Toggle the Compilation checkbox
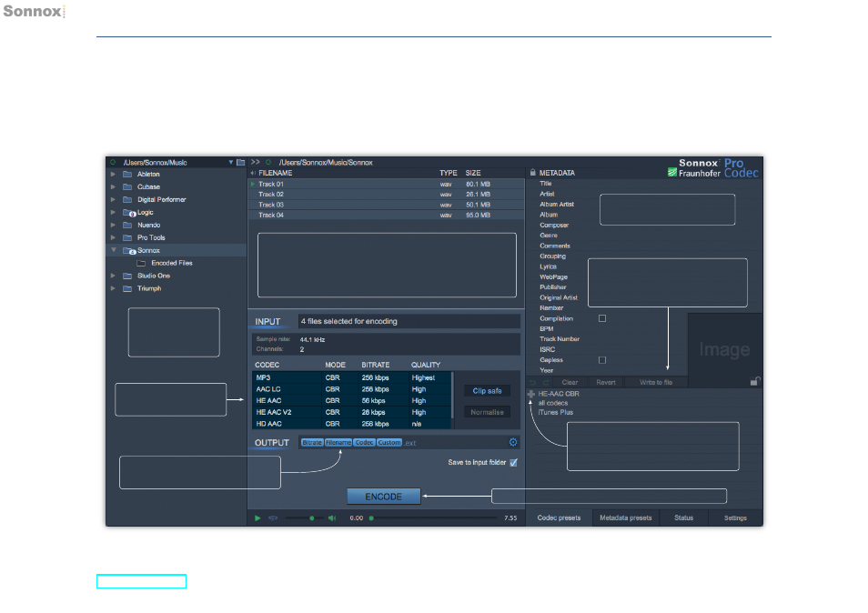Image resolution: width=868 pixels, height=613 pixels. click(x=602, y=318)
